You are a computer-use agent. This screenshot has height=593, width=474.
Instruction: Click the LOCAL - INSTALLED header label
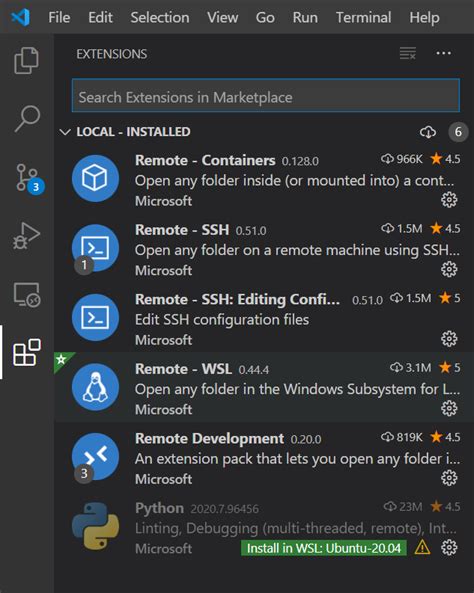pos(134,132)
